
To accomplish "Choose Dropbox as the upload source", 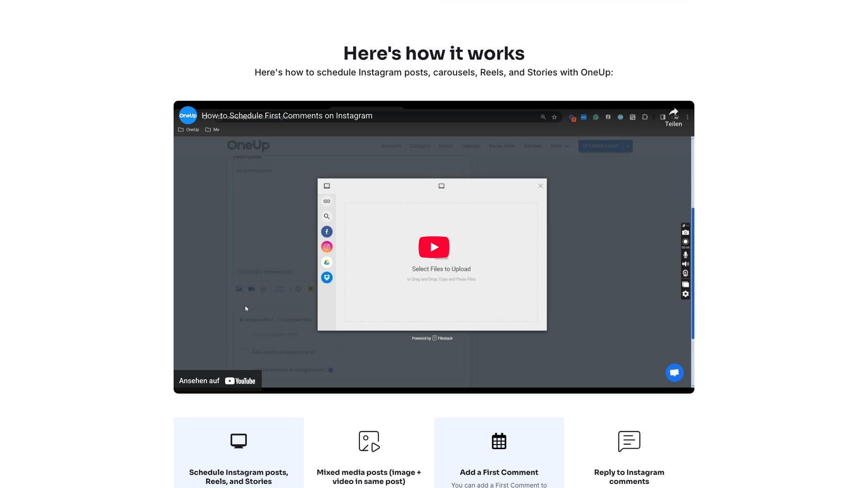I will (x=326, y=277).
